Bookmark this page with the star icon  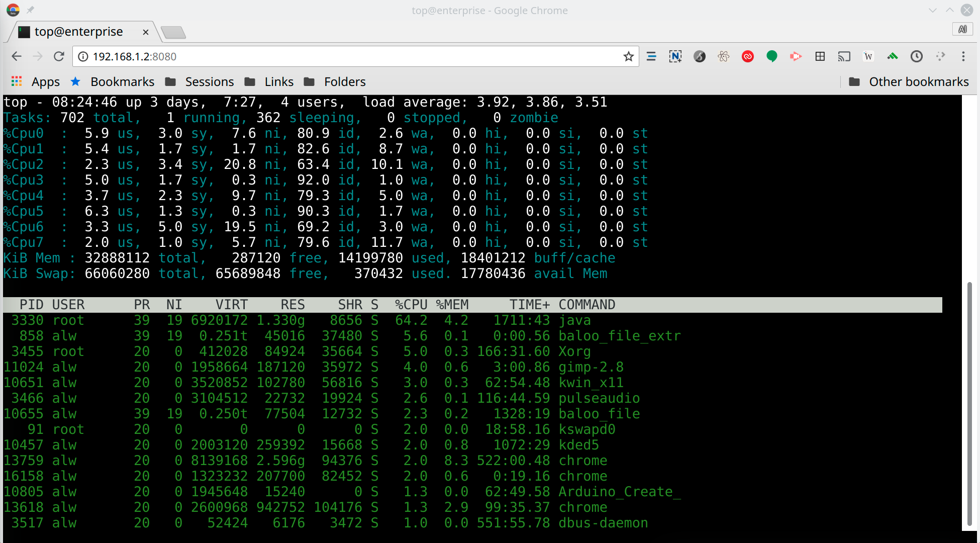pos(628,56)
